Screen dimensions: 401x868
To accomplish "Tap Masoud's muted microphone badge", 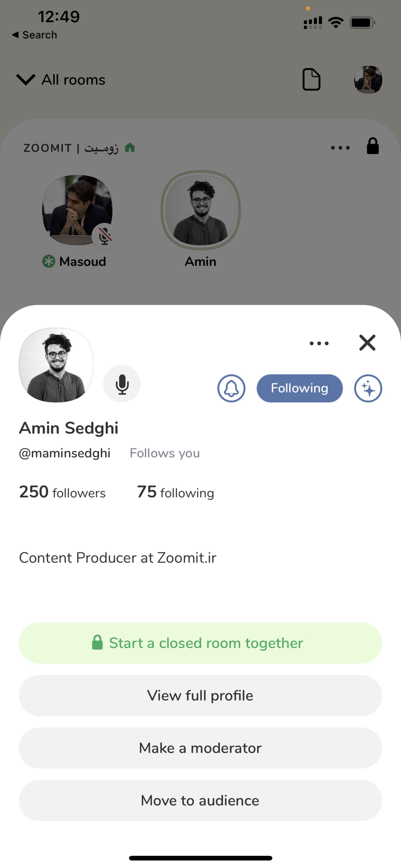I will point(105,236).
